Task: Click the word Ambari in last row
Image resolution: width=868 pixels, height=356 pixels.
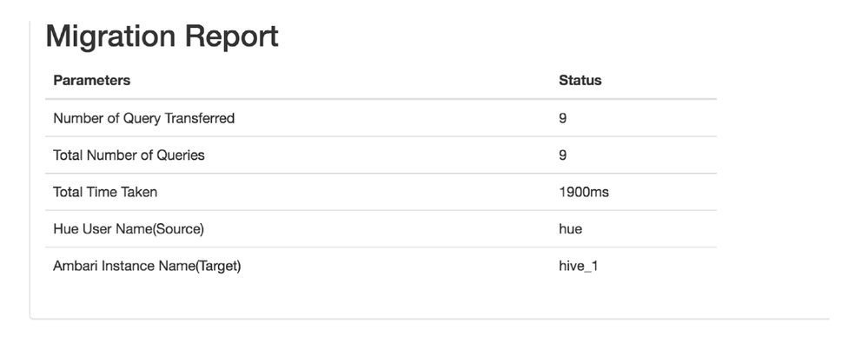Action: coord(75,266)
